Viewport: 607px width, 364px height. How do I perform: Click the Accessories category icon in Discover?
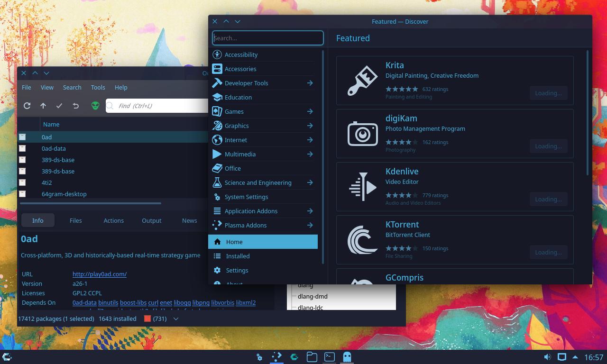pyautogui.click(x=217, y=69)
